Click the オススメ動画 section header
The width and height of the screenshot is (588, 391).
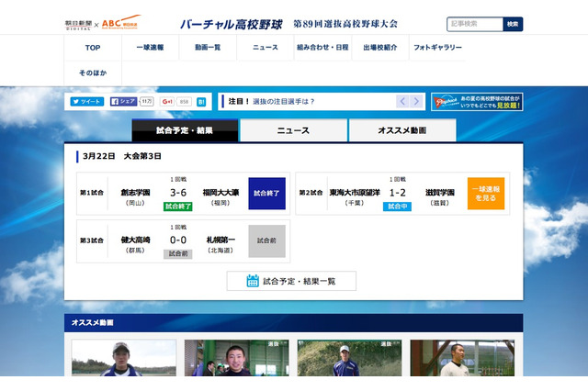pos(294,323)
